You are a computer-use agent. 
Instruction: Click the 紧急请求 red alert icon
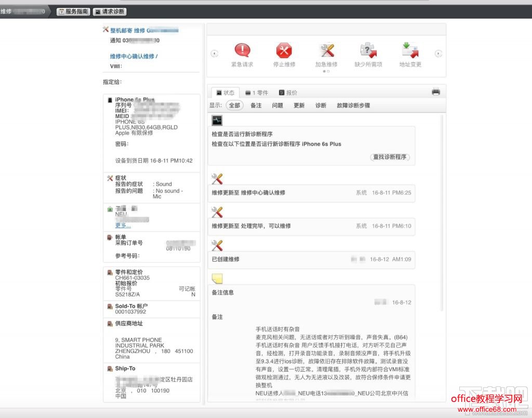pos(242,50)
